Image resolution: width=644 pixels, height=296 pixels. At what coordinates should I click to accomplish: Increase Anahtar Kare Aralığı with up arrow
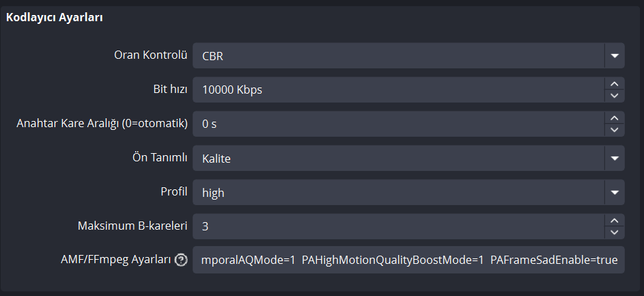coord(615,118)
